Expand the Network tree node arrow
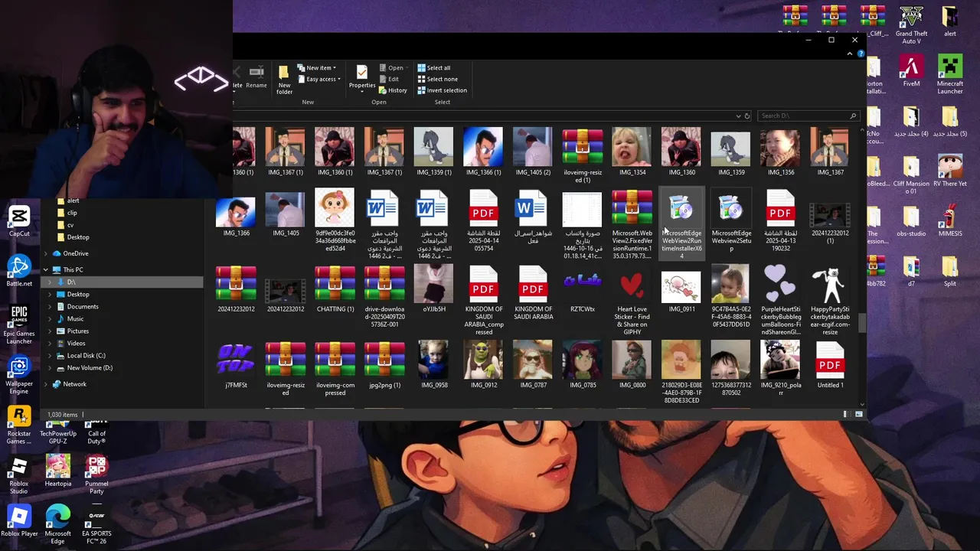The height and width of the screenshot is (551, 980). (46, 384)
